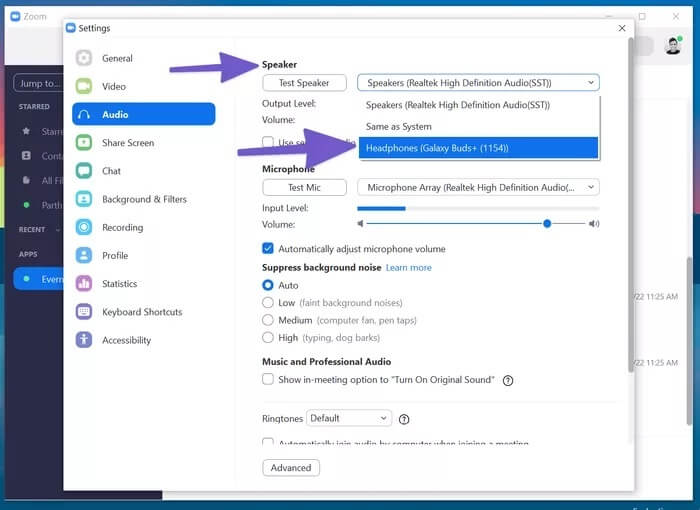
Task: Click the Recording icon
Action: pyautogui.click(x=83, y=227)
